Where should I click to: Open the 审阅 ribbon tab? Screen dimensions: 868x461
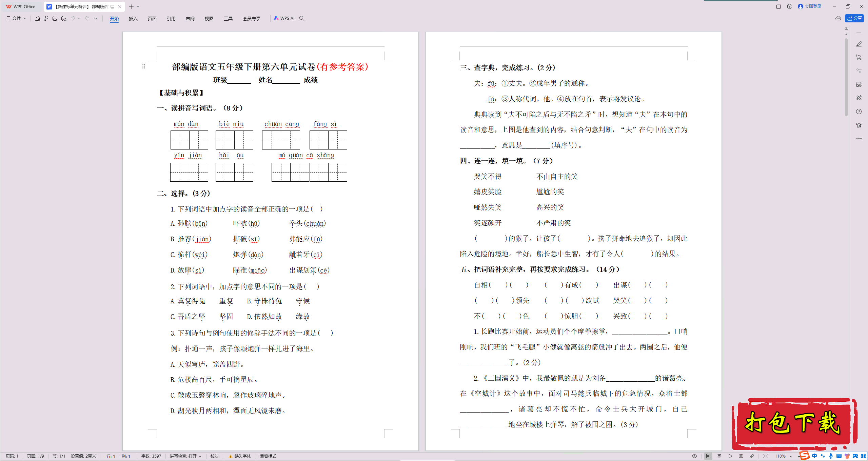point(190,19)
